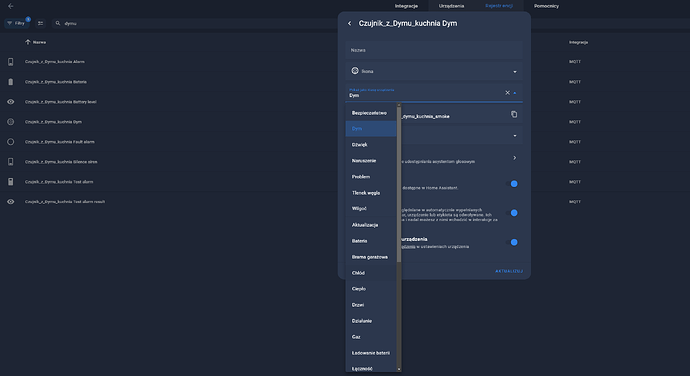This screenshot has width=690, height=376.
Task: Go back using the page's top-left arrow
Action: (11, 6)
